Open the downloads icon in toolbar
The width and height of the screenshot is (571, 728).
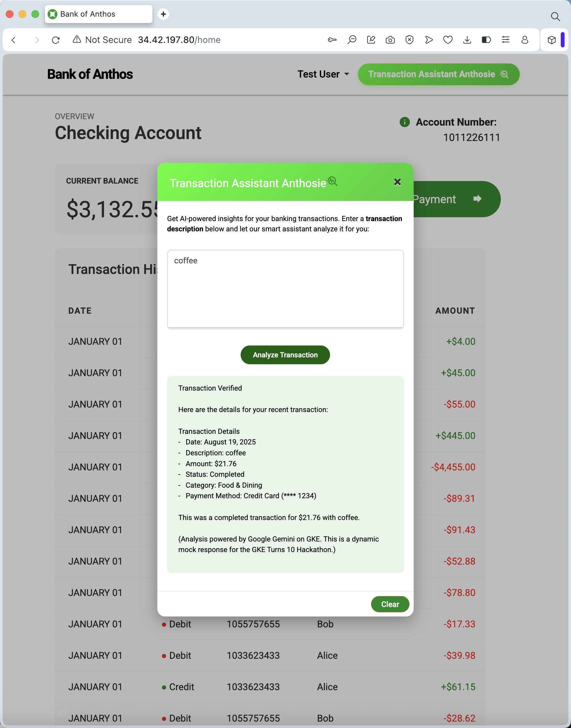467,40
